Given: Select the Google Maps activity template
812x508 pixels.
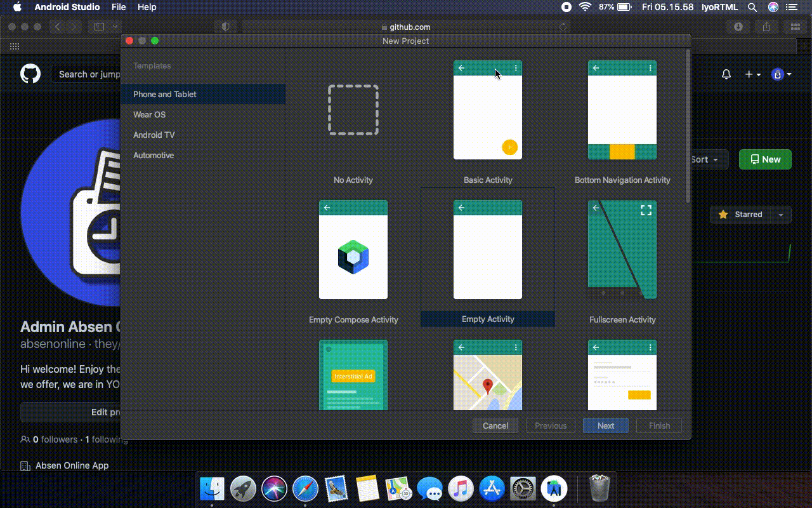Looking at the screenshot, I should 488,375.
